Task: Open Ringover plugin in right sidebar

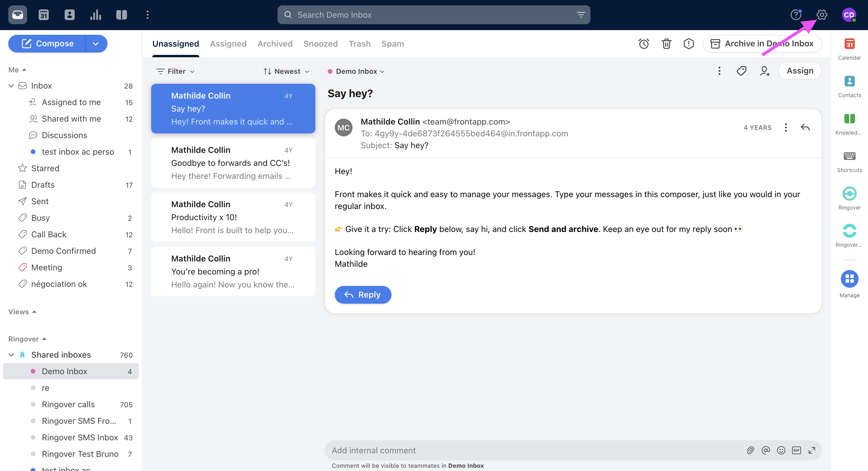Action: 849,199
